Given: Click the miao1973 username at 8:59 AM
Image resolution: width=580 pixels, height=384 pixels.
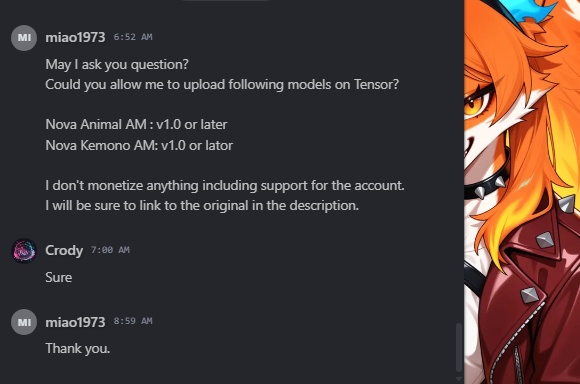Looking at the screenshot, I should [75, 322].
